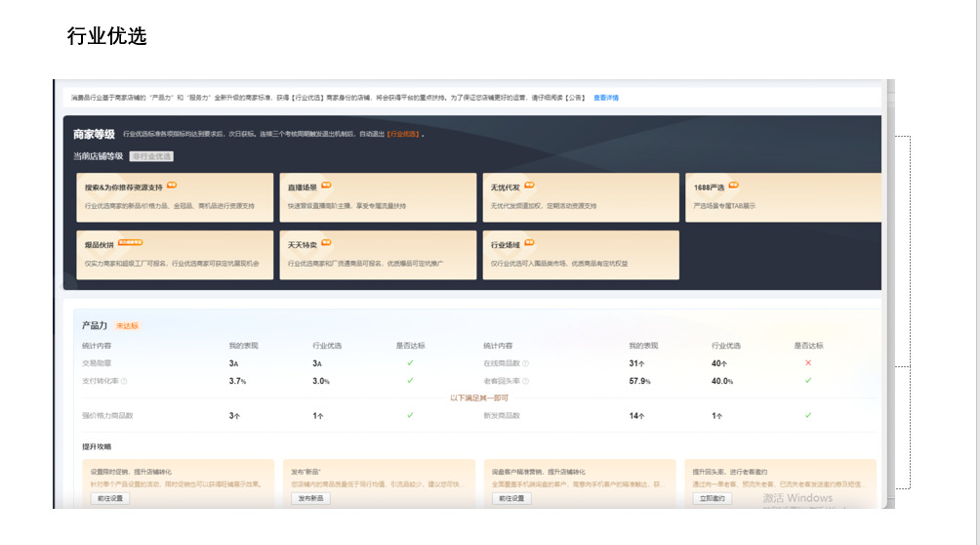Select the 在线商品数 metric label

(x=502, y=363)
